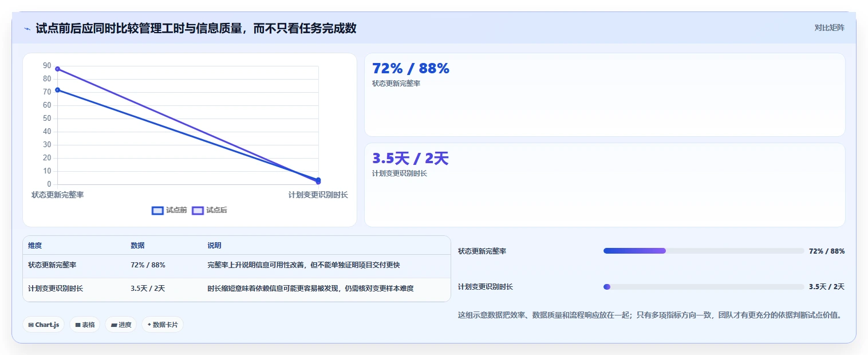The width and height of the screenshot is (868, 355).
Task: Click the 状态更新完整率 x-axis label
Action: click(x=57, y=195)
